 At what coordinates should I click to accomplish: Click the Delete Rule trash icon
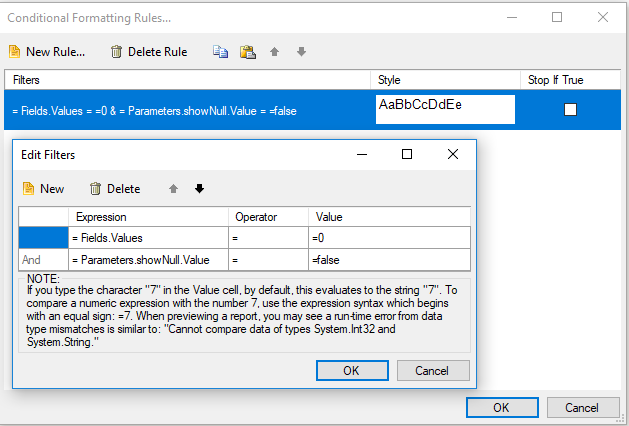(117, 52)
